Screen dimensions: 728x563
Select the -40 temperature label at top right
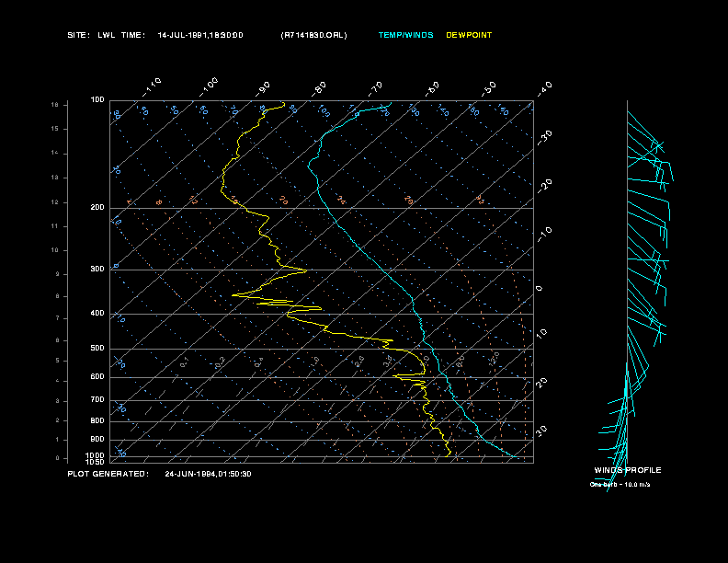click(x=544, y=87)
